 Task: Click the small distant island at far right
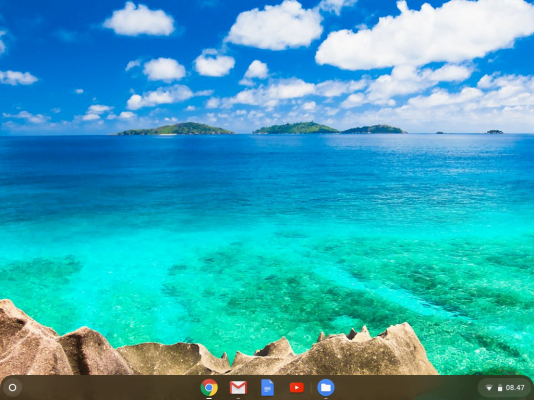pyautogui.click(x=495, y=132)
